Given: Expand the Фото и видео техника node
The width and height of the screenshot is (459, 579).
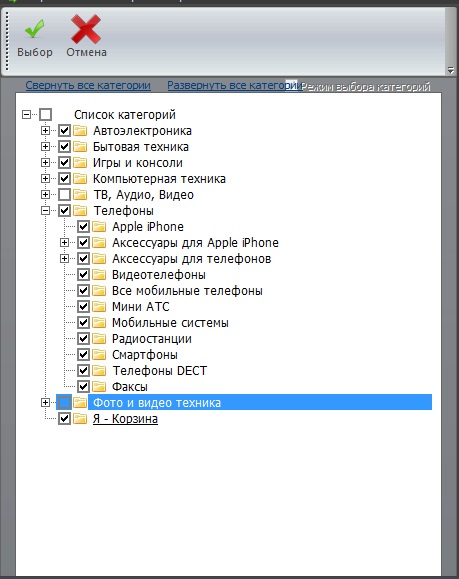Looking at the screenshot, I should 45,402.
